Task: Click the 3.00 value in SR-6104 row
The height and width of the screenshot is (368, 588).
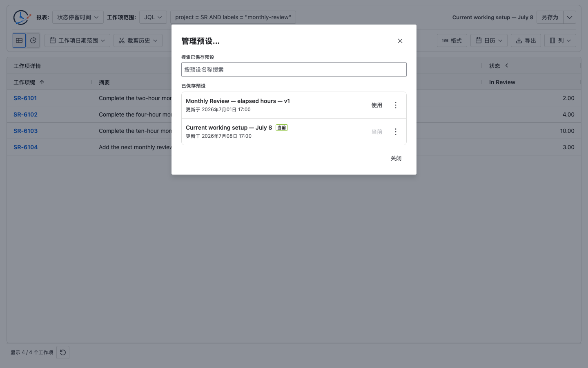Action: click(568, 147)
